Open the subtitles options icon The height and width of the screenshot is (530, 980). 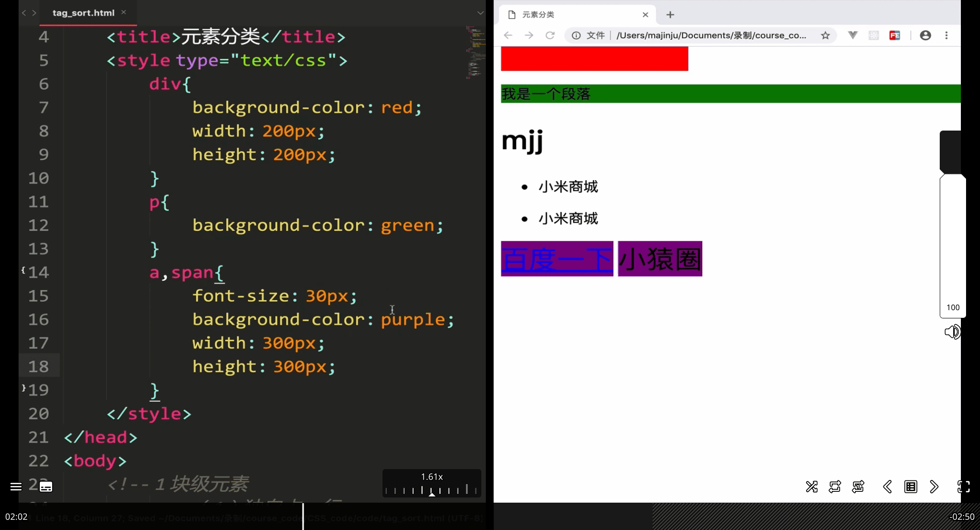(46, 487)
